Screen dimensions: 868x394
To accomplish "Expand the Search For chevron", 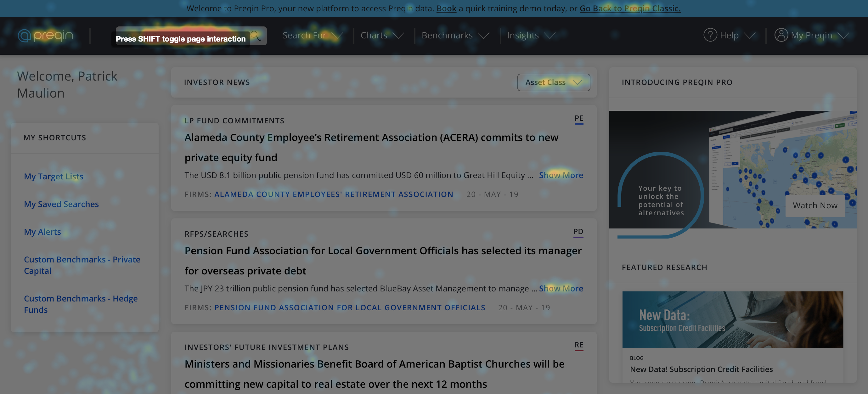I will point(337,36).
